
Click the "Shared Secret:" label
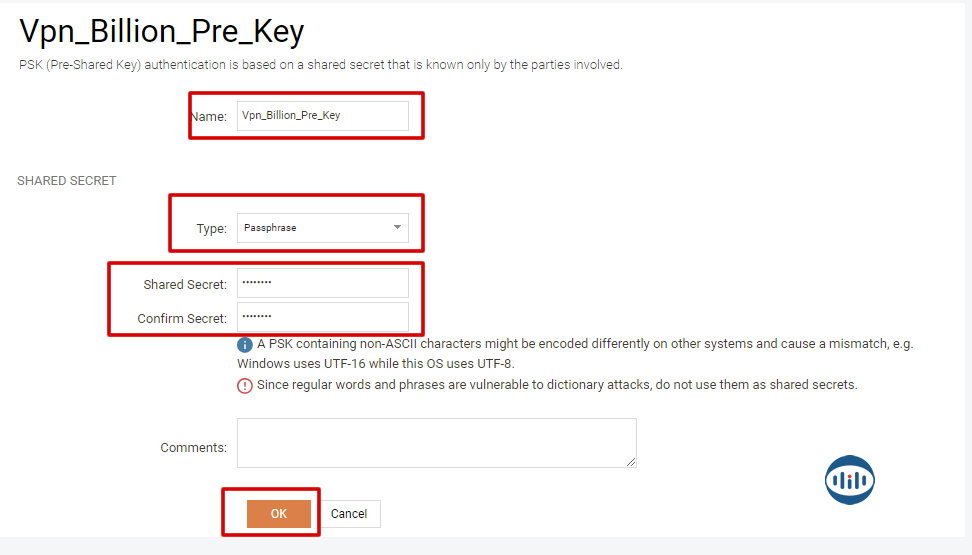tap(185, 285)
